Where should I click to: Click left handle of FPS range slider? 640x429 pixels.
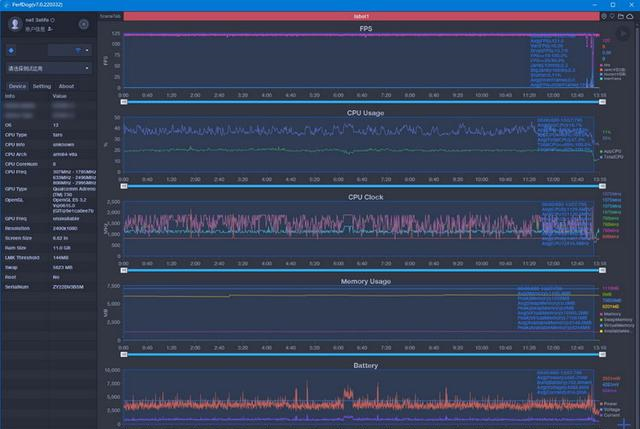[x=124, y=102]
